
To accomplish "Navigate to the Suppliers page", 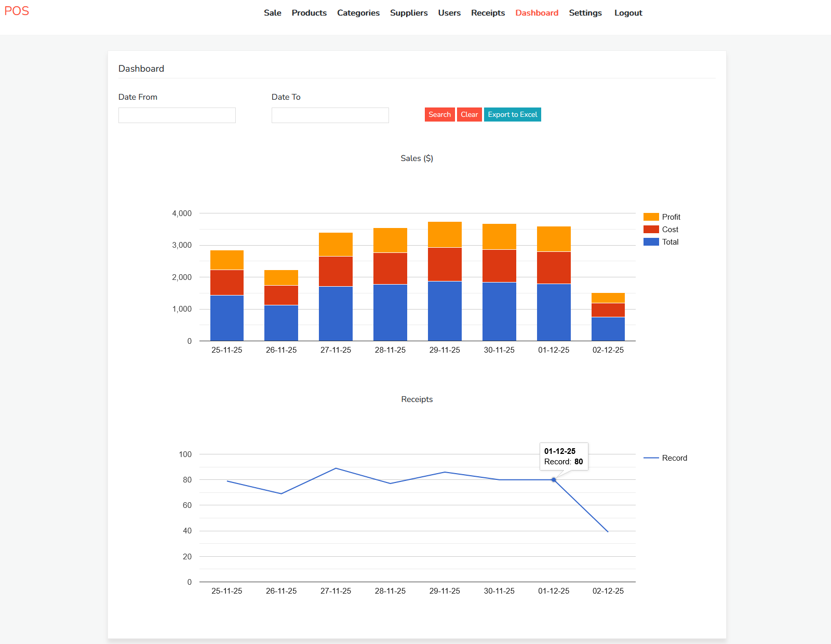I will (409, 13).
